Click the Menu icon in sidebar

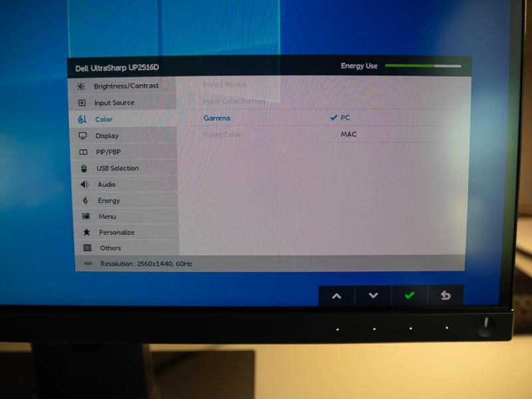point(86,216)
